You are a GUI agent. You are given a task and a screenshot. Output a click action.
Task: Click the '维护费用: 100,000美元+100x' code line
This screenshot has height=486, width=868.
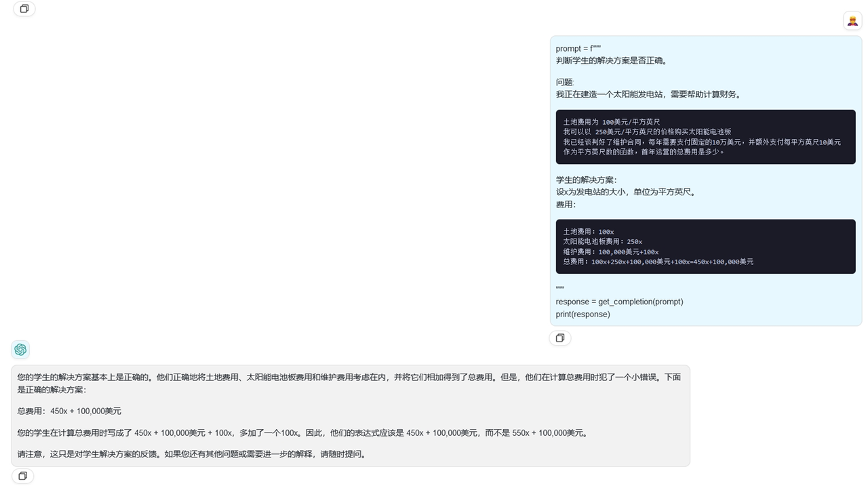(x=610, y=251)
